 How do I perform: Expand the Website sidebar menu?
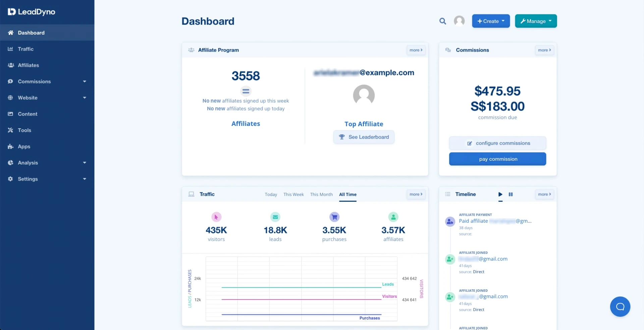pyautogui.click(x=47, y=98)
